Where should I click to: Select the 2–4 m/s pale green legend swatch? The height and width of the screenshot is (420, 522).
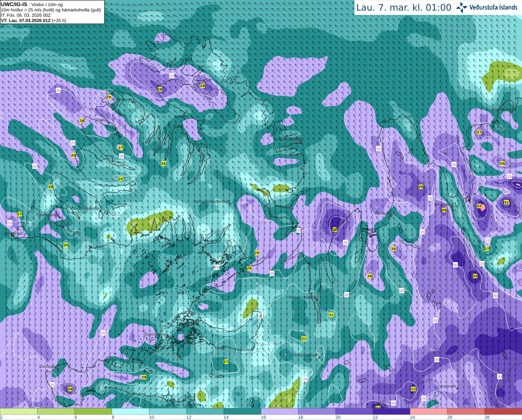click(19, 411)
